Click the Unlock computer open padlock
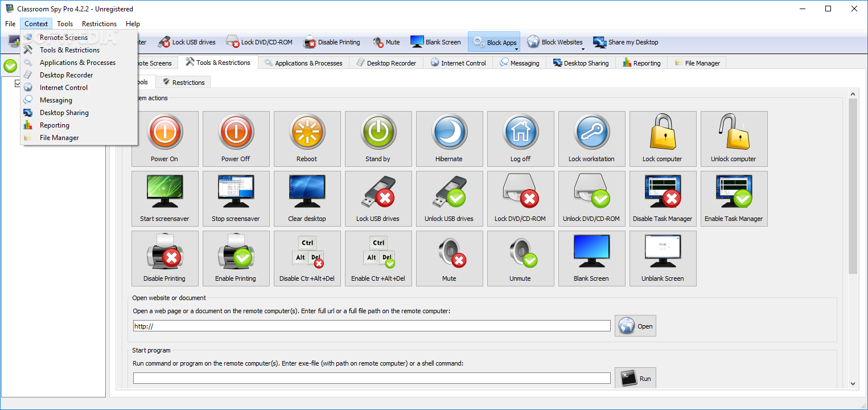 click(734, 138)
